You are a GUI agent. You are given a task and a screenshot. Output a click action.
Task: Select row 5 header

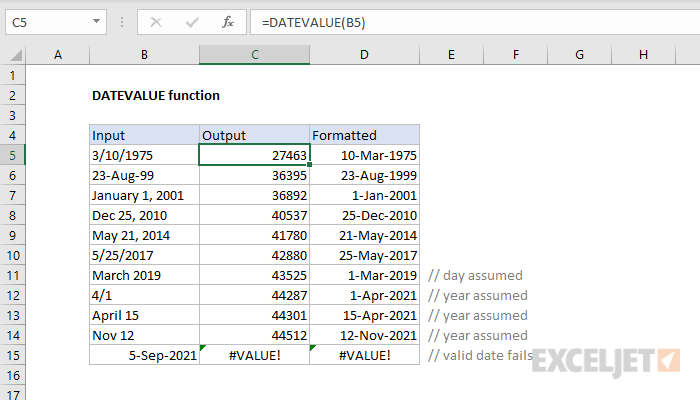point(13,155)
